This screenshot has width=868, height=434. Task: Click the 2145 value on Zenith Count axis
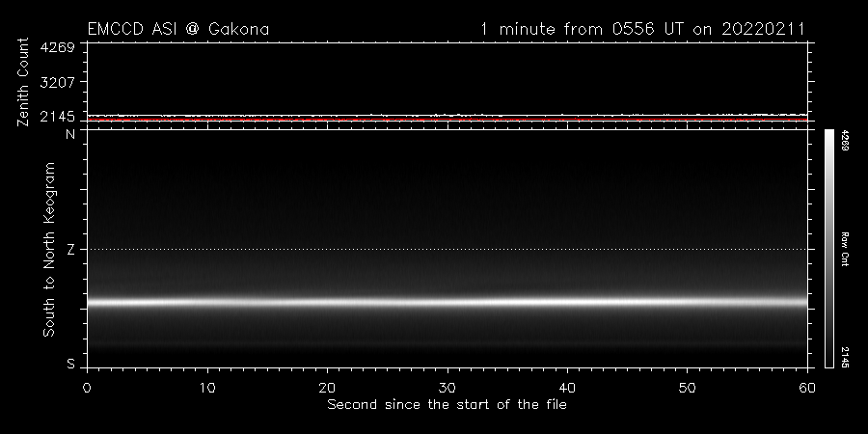point(58,117)
